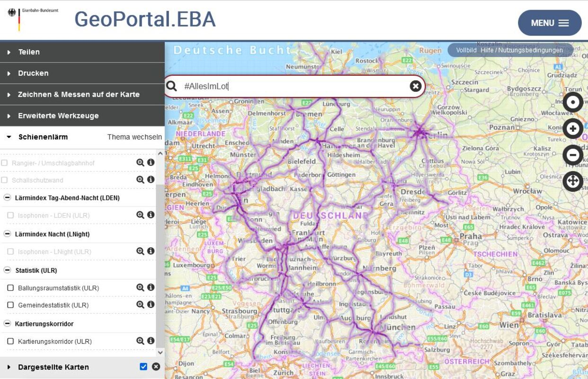588x379 pixels.
Task: Enable Isophonen - LNight (ULR) checkbox
Action: pyautogui.click(x=10, y=252)
